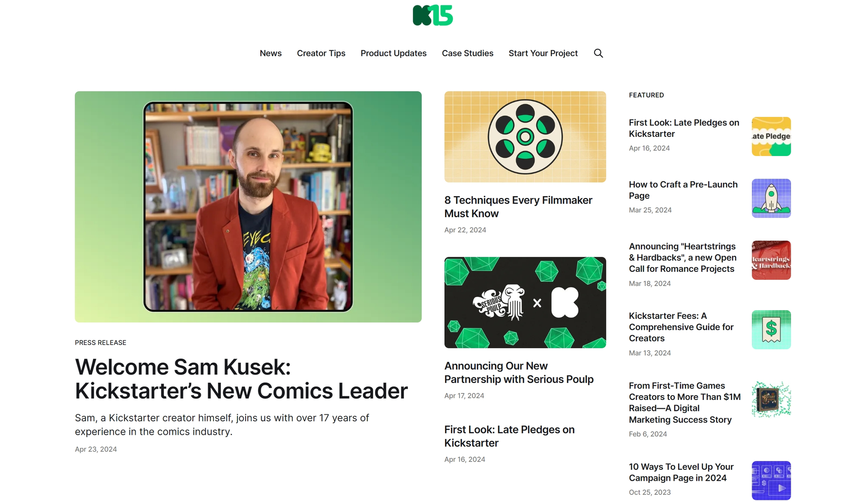Image resolution: width=868 pixels, height=502 pixels.
Task: Open the search magnifier icon
Action: (x=598, y=53)
